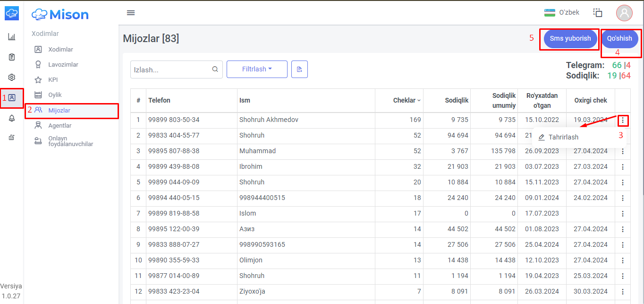This screenshot has width=644, height=304.
Task: Toggle the hamburger menu icon
Action: (131, 13)
